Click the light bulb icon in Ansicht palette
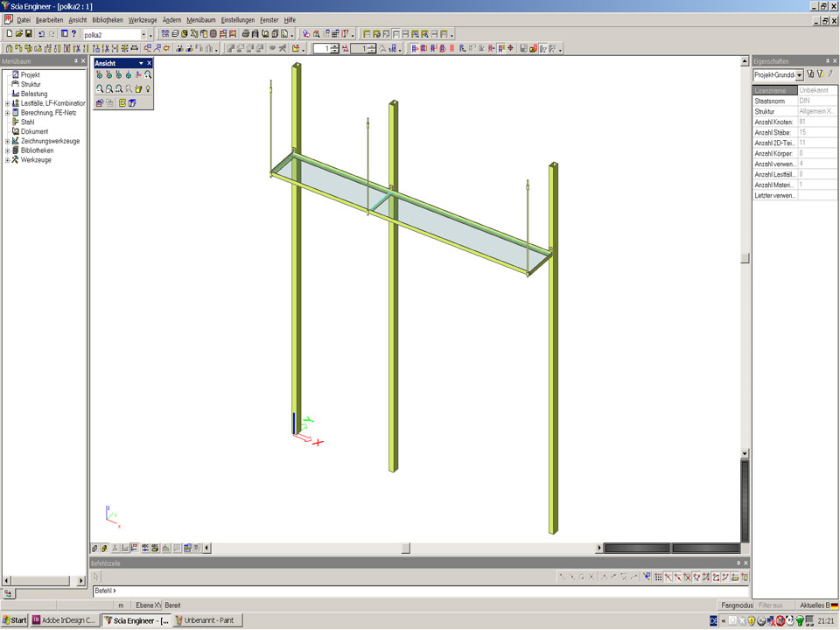This screenshot has width=840, height=630. (149, 89)
